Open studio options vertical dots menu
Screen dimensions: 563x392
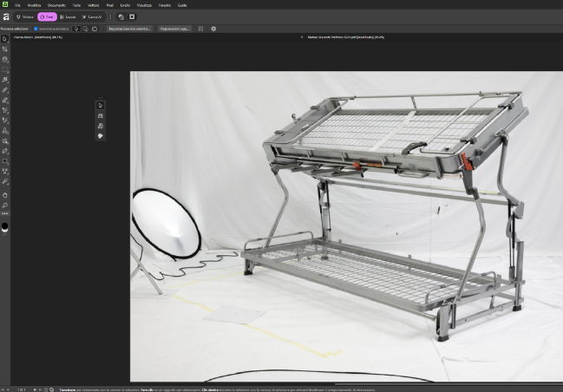110,16
